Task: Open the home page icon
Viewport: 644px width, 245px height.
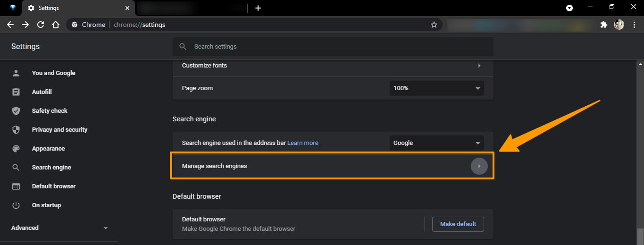Action: (x=56, y=25)
